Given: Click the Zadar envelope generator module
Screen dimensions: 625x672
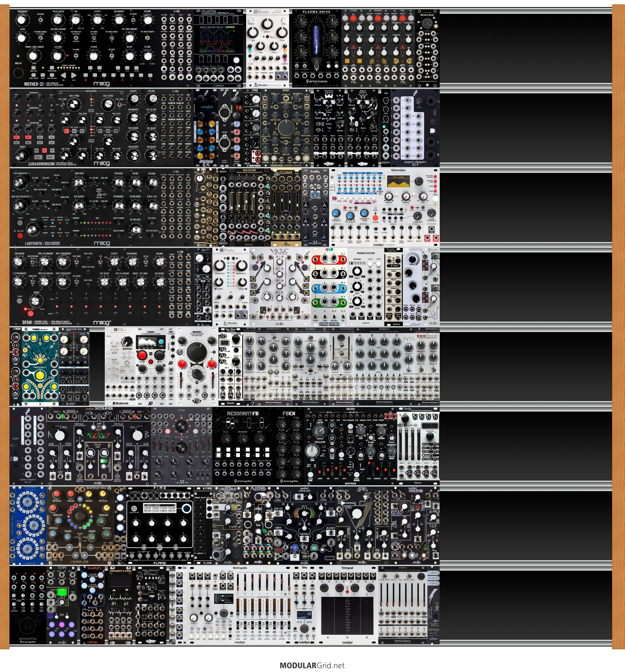Looking at the screenshot, I should point(151,366).
